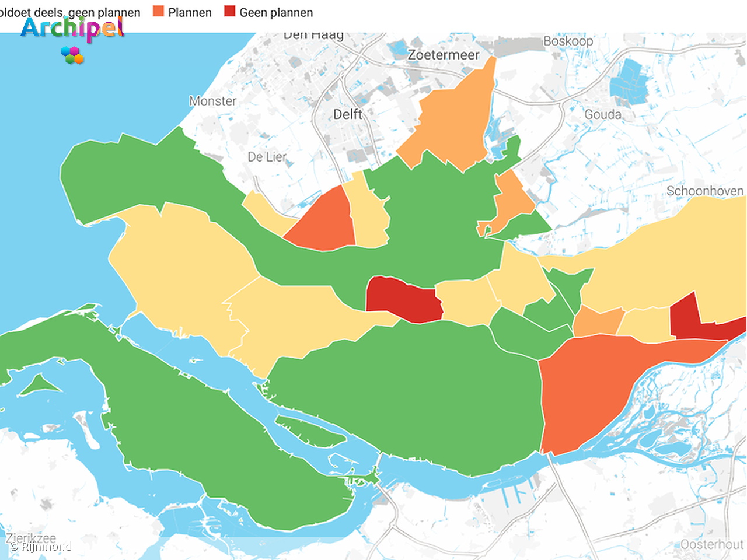The width and height of the screenshot is (747, 560).
Task: Click the Den Haag map label
Action: 313,35
